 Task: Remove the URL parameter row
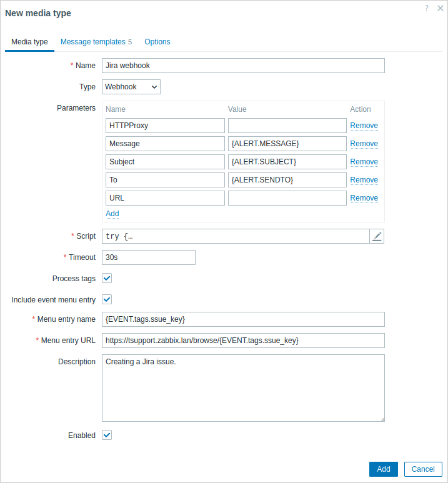[364, 198]
